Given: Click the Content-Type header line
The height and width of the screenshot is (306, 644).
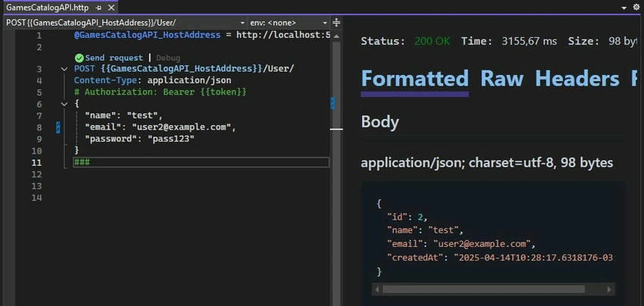Looking at the screenshot, I should pyautogui.click(x=152, y=80).
